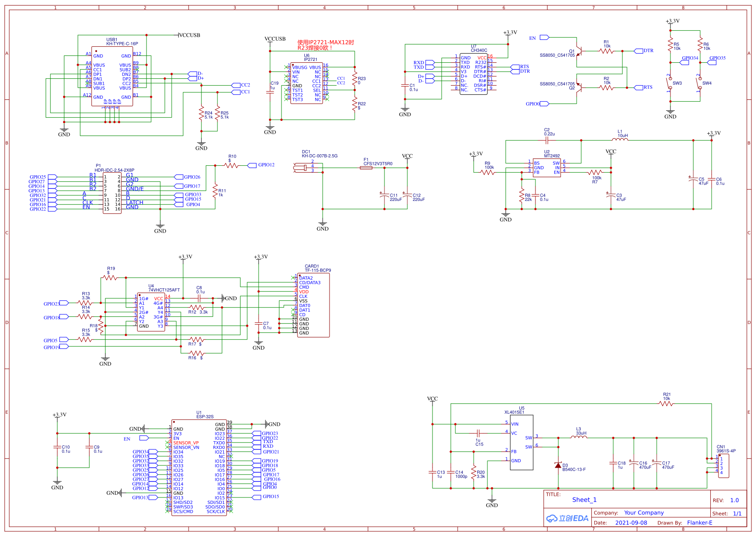
Task: Click the date 2021-09-08 field
Action: click(631, 523)
